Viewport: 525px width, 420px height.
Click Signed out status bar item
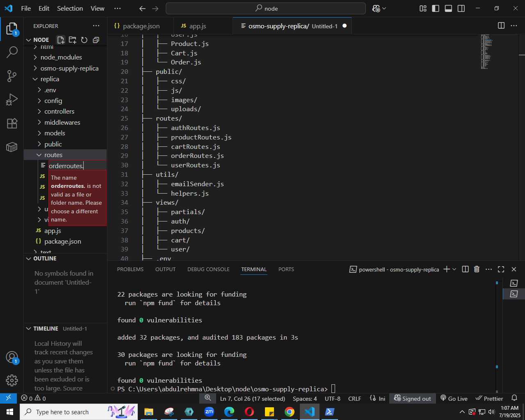[413, 398]
